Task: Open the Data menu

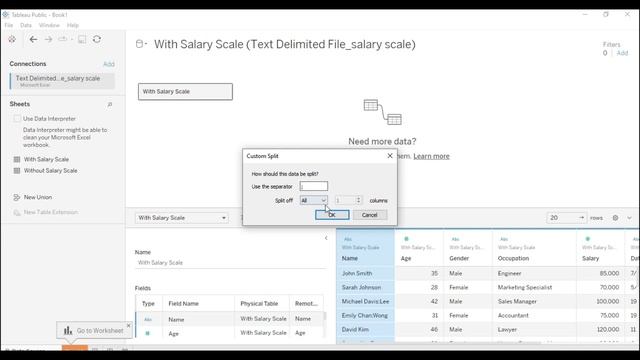Action: pyautogui.click(x=26, y=25)
